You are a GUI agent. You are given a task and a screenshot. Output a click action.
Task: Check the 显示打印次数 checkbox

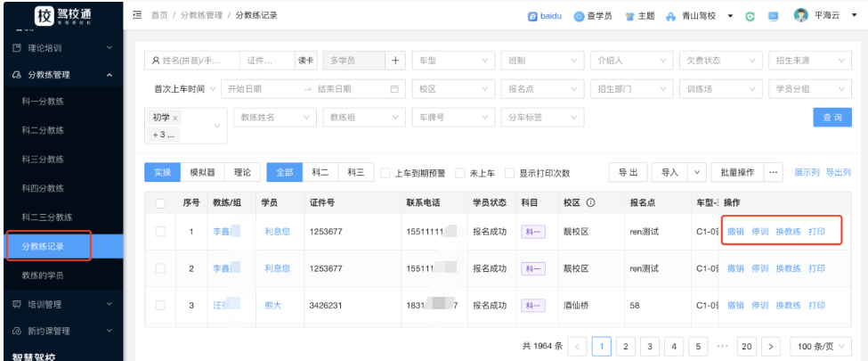point(510,173)
